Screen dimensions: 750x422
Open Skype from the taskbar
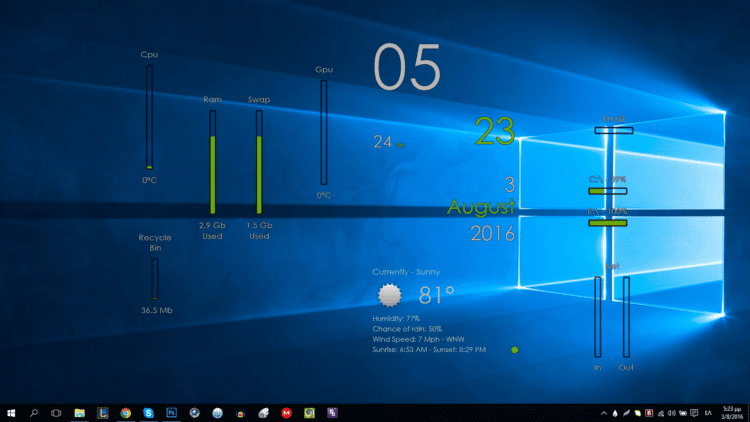(x=148, y=413)
